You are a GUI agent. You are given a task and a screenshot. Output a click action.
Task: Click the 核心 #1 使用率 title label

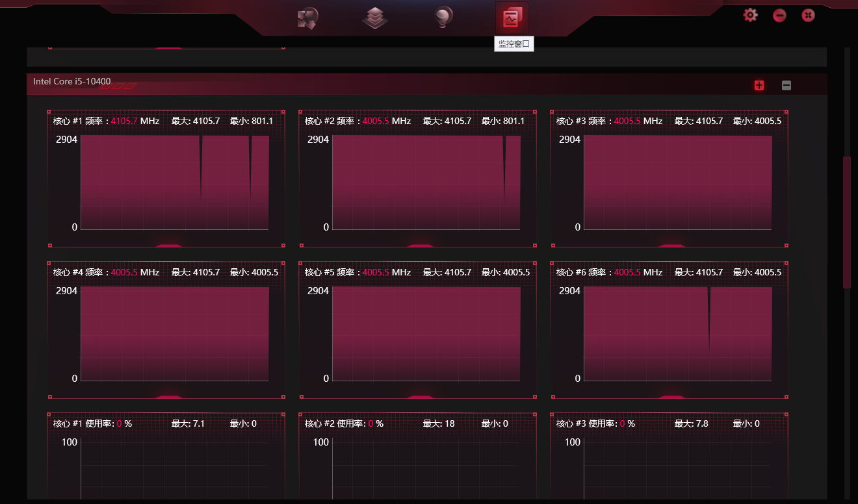click(83, 423)
